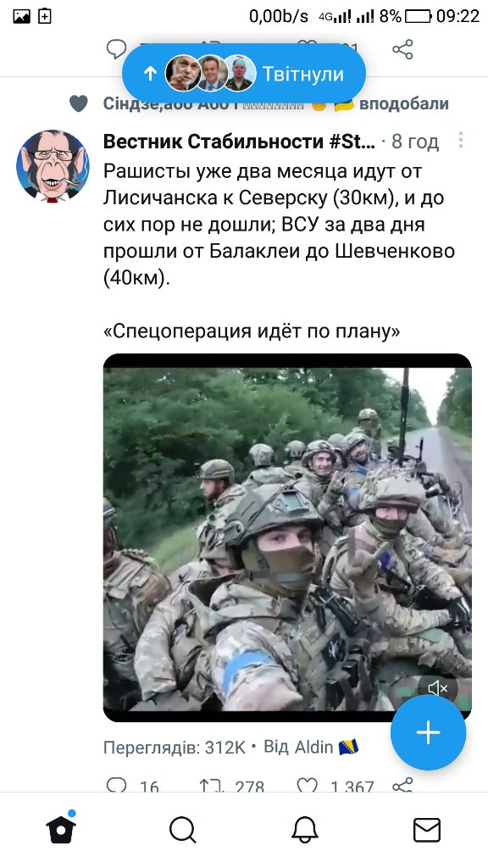
Task: Play the soldiers video in the tweet
Action: (x=287, y=537)
